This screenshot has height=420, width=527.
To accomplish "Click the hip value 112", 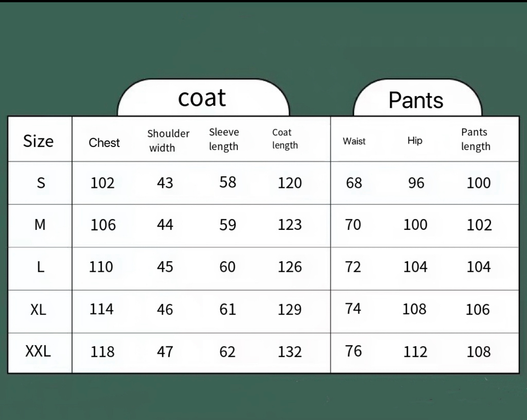I will click(415, 352).
